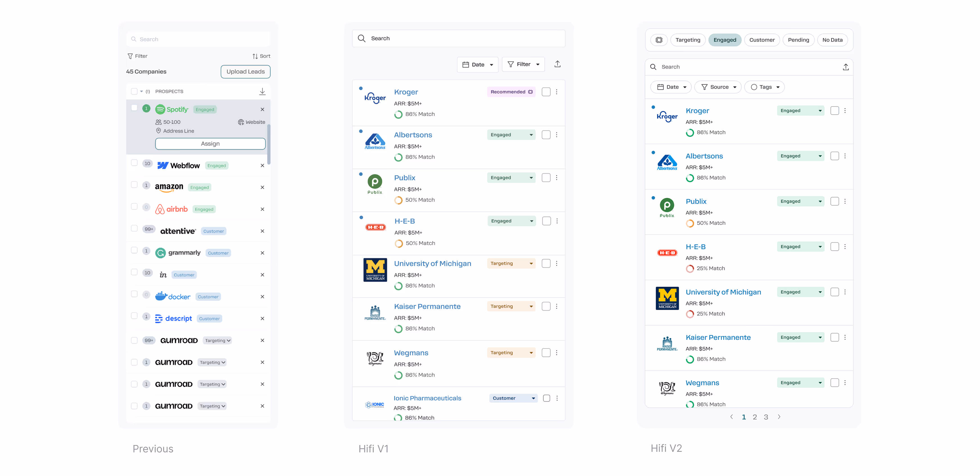Check the Spotify row checkbox
The width and height of the screenshot is (980, 476).
point(134,108)
